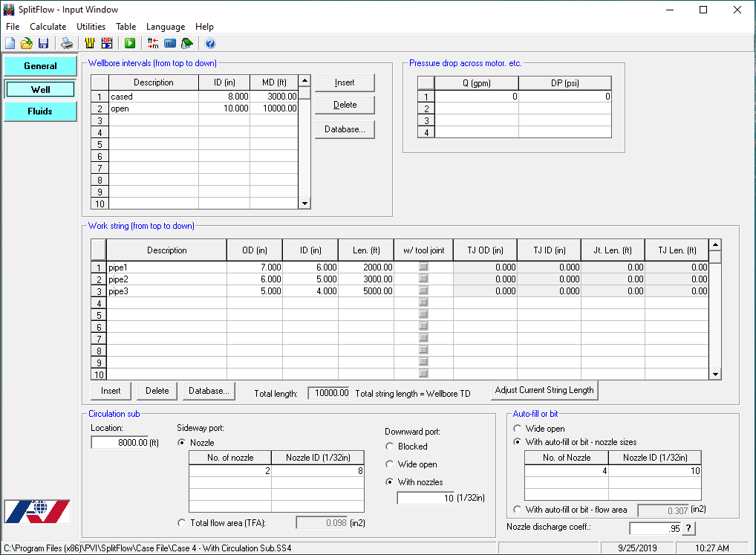Click down arrow of wellbore intervals scrollbar

pyautogui.click(x=304, y=204)
